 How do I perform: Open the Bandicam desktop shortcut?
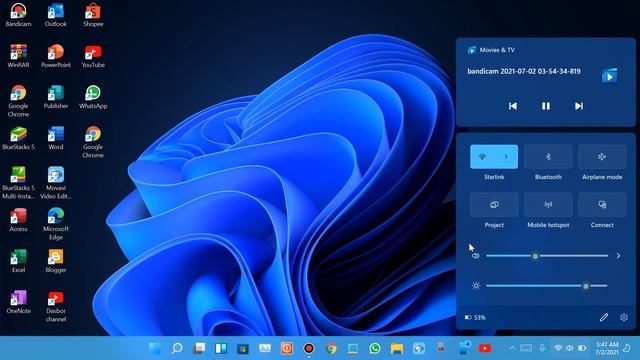[x=18, y=15]
